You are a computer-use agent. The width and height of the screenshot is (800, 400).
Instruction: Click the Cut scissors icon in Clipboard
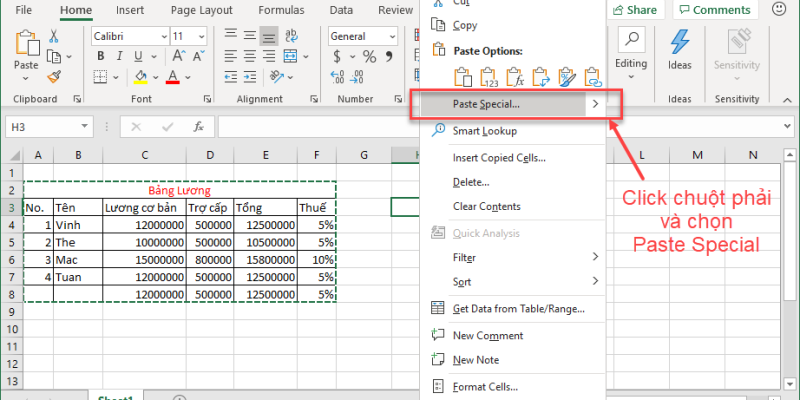[54, 35]
